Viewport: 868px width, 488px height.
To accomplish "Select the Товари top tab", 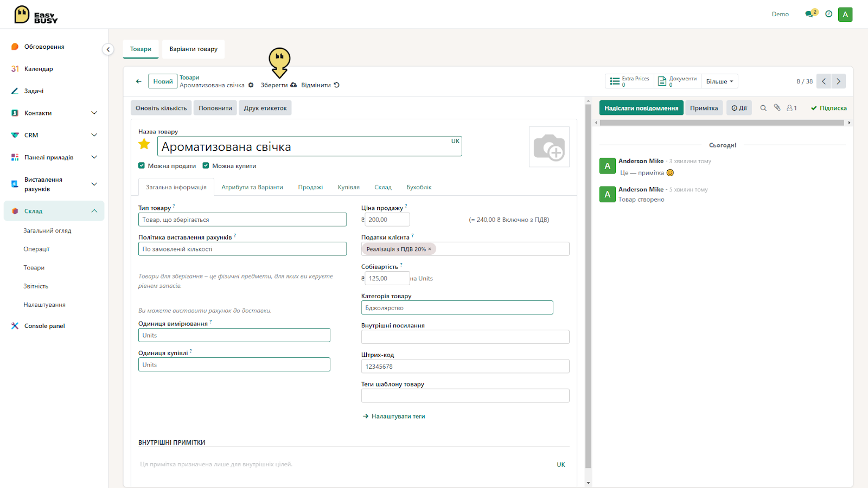I will [141, 49].
